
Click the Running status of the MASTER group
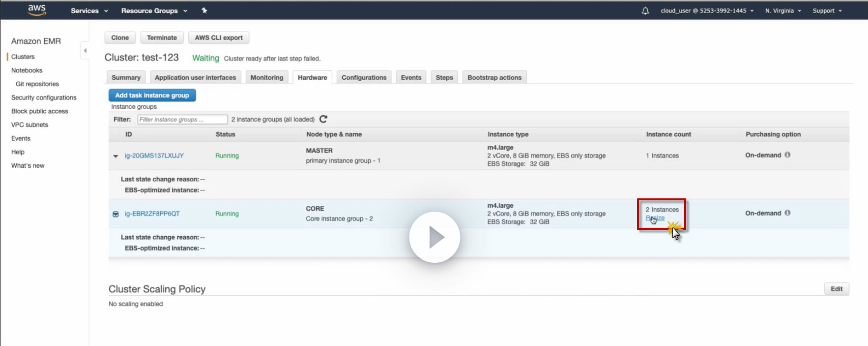[227, 156]
